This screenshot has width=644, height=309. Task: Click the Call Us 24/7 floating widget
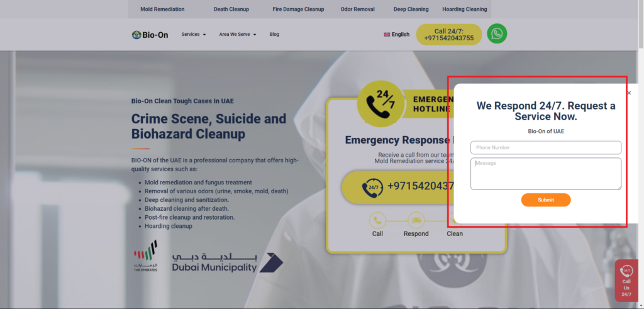coord(626,281)
